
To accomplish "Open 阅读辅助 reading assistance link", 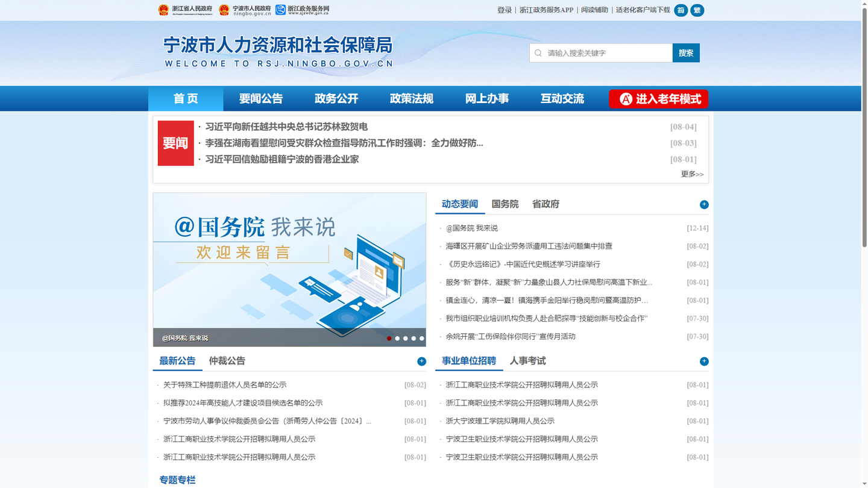I will click(595, 10).
